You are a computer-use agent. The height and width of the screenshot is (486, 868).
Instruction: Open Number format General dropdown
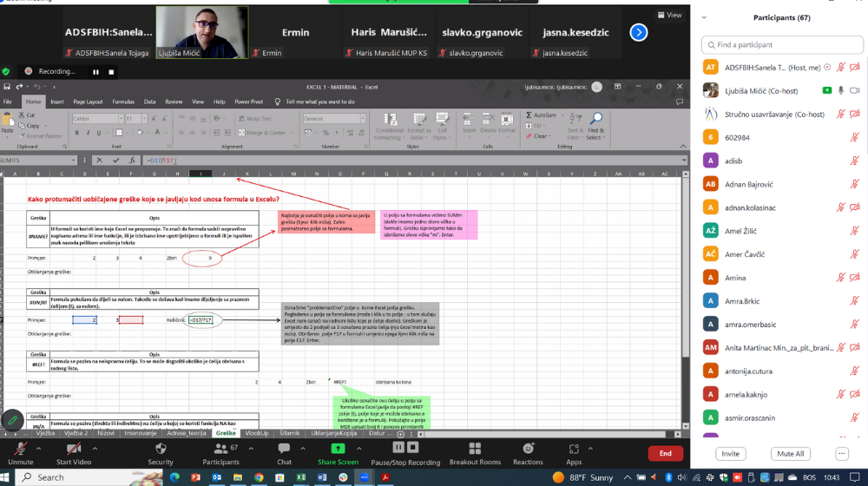(x=363, y=118)
